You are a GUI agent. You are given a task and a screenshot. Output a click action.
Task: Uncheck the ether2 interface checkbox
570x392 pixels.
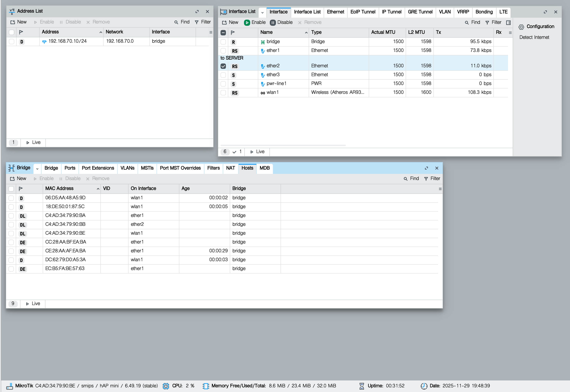coord(223,66)
